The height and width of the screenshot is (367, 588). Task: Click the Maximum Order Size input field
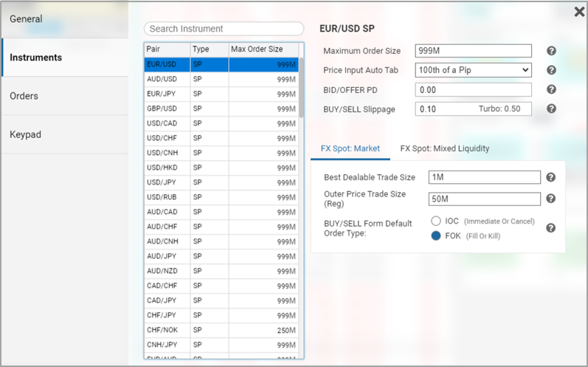pyautogui.click(x=473, y=51)
